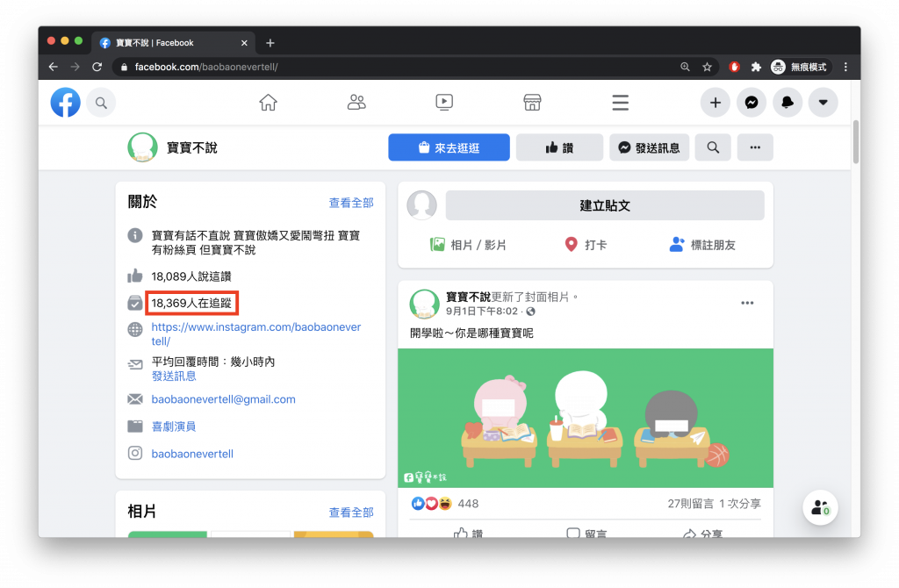The image size is (899, 588).
Task: Click the 來去逛逛 shop button
Action: [449, 147]
